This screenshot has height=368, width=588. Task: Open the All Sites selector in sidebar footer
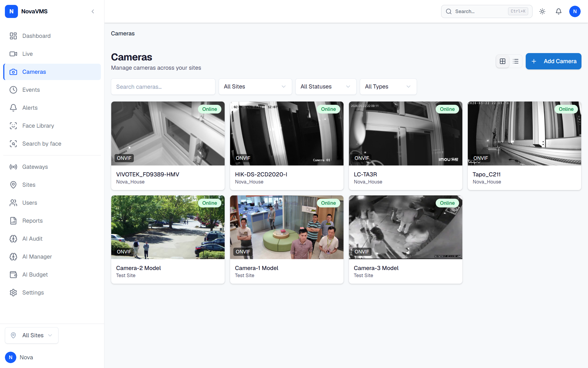[x=32, y=335]
